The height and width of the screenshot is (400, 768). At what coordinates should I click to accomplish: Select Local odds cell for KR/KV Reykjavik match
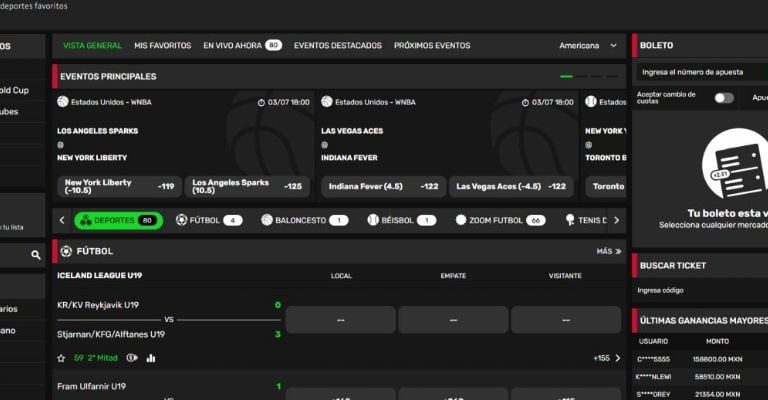click(x=340, y=320)
